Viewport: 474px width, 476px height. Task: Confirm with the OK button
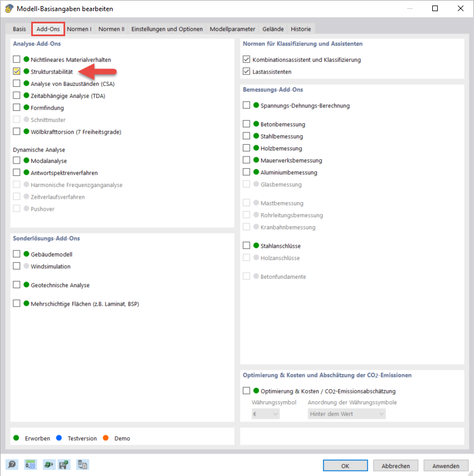(345, 465)
